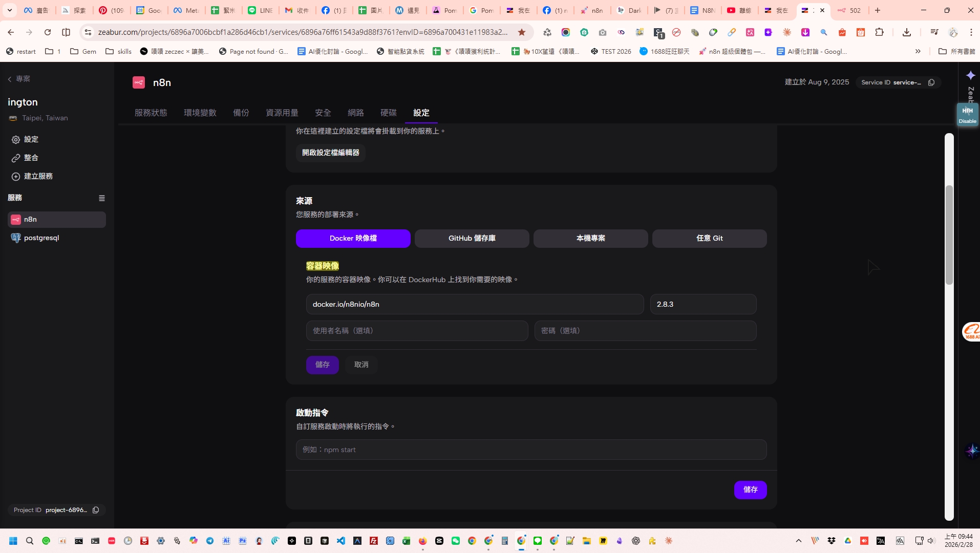Image resolution: width=980 pixels, height=553 pixels.
Task: Select the 設定 service tab
Action: tap(421, 113)
